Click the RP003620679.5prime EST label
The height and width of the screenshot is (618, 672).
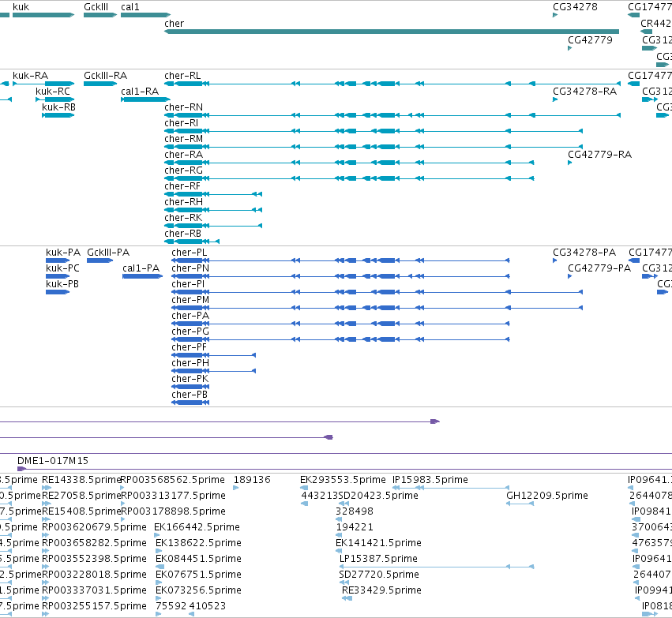[x=94, y=527]
